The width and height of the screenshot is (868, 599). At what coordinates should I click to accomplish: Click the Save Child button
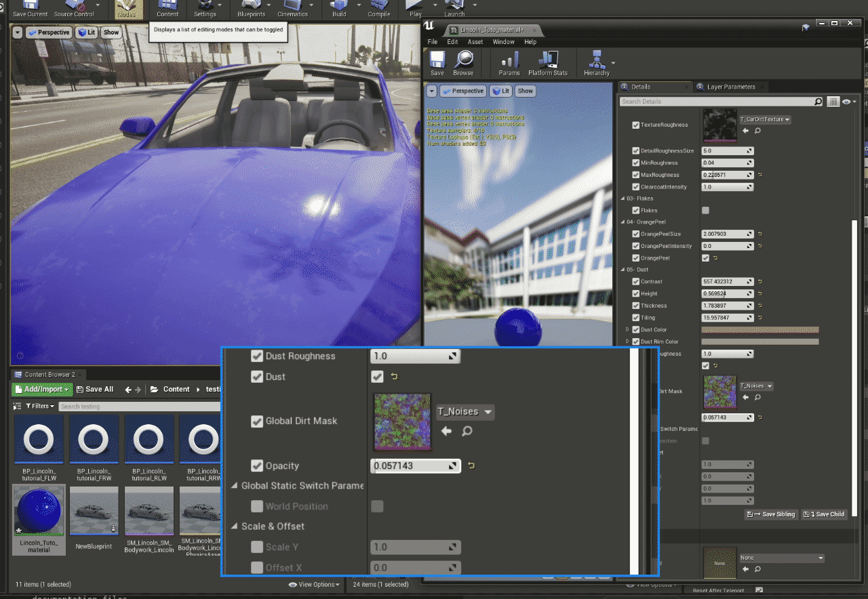coord(825,514)
